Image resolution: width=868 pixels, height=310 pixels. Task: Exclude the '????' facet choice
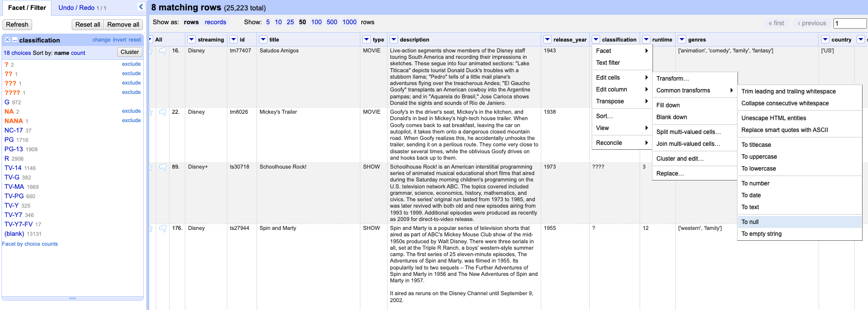(x=131, y=92)
